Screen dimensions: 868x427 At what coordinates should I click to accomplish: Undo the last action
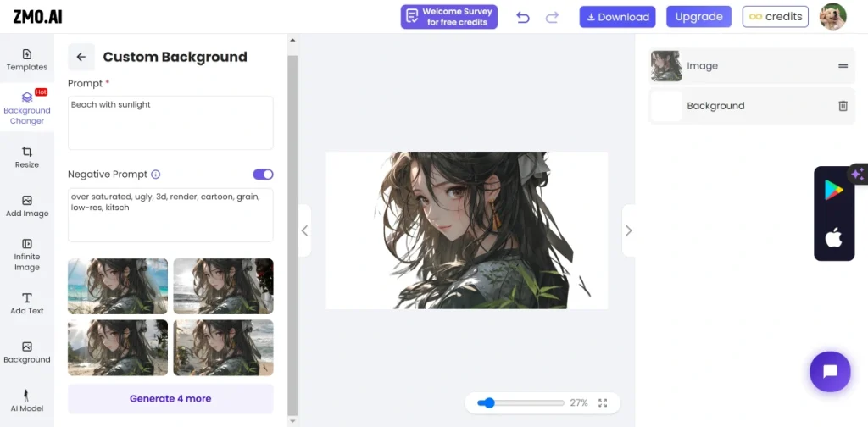(522, 17)
